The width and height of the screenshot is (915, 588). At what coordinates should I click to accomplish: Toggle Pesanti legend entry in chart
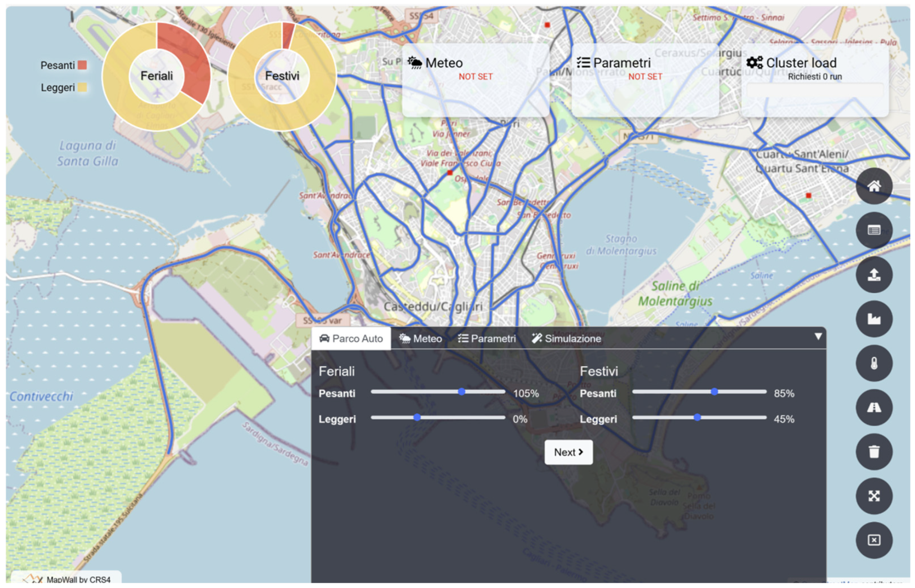pyautogui.click(x=63, y=65)
